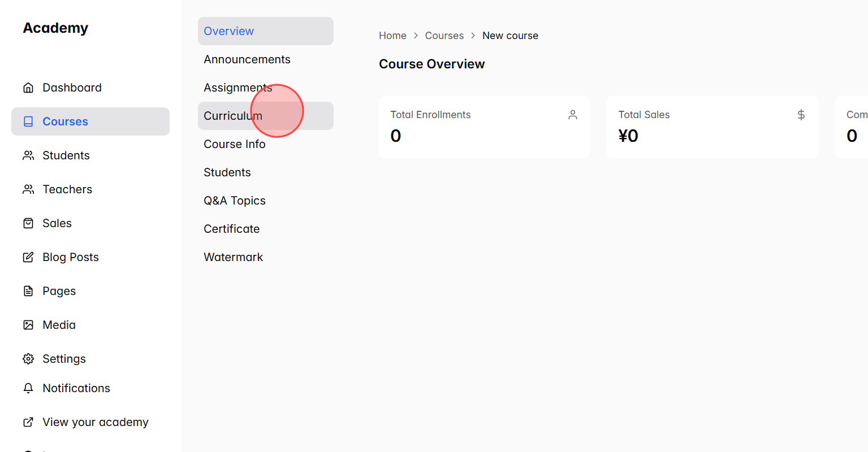Click the dollar icon on Total Sales card
The image size is (868, 452).
coord(801,114)
